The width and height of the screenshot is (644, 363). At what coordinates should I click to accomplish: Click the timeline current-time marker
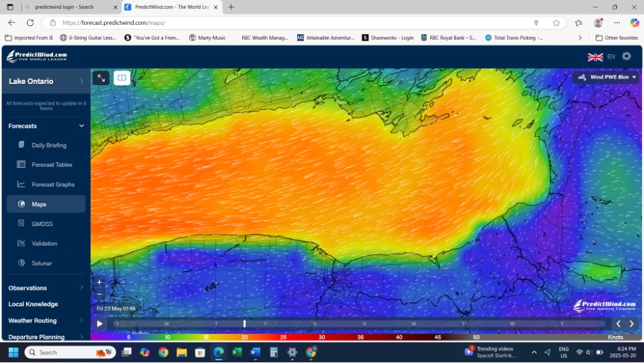point(244,324)
